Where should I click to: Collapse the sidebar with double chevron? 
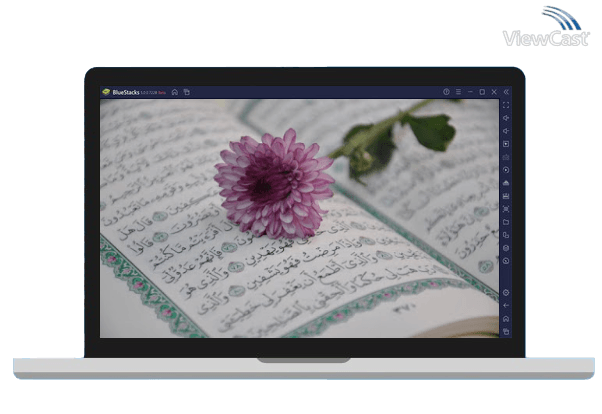(506, 92)
